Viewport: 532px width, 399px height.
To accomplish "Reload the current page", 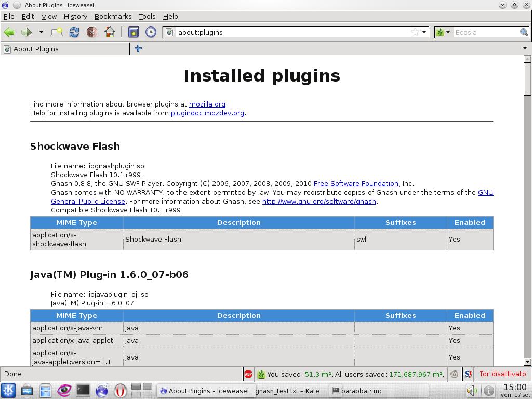I will 74,32.
